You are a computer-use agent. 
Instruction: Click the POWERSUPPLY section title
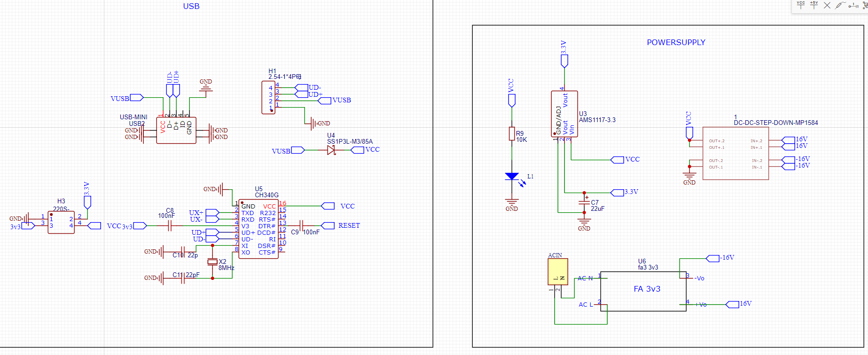[x=676, y=42]
